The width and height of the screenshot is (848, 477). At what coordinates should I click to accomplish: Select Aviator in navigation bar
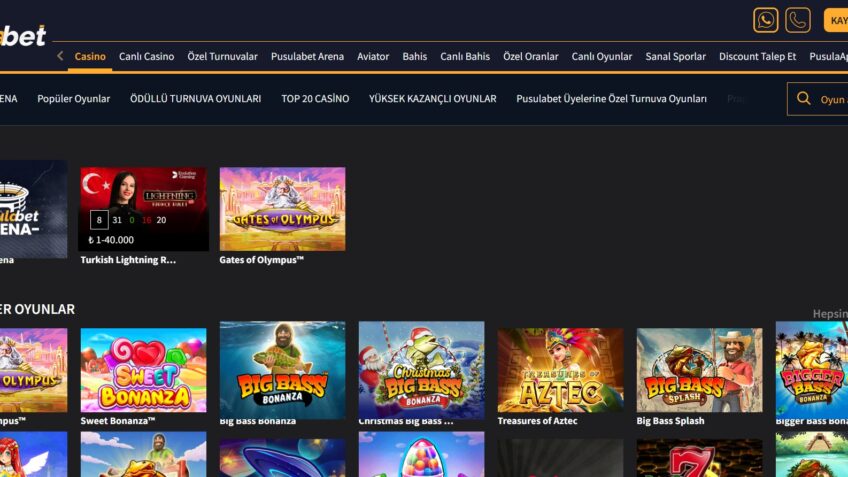(x=373, y=56)
